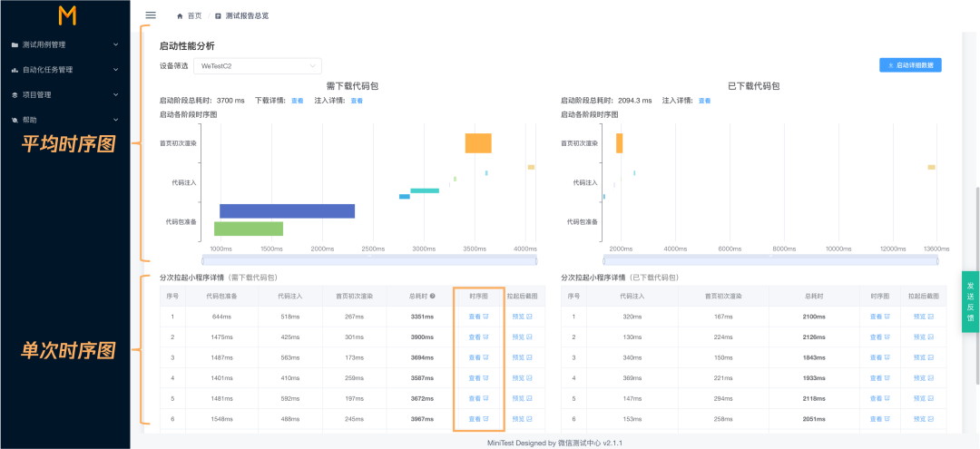Toggle the hamburger sidebar collapse icon
The width and height of the screenshot is (980, 449).
(x=150, y=15)
